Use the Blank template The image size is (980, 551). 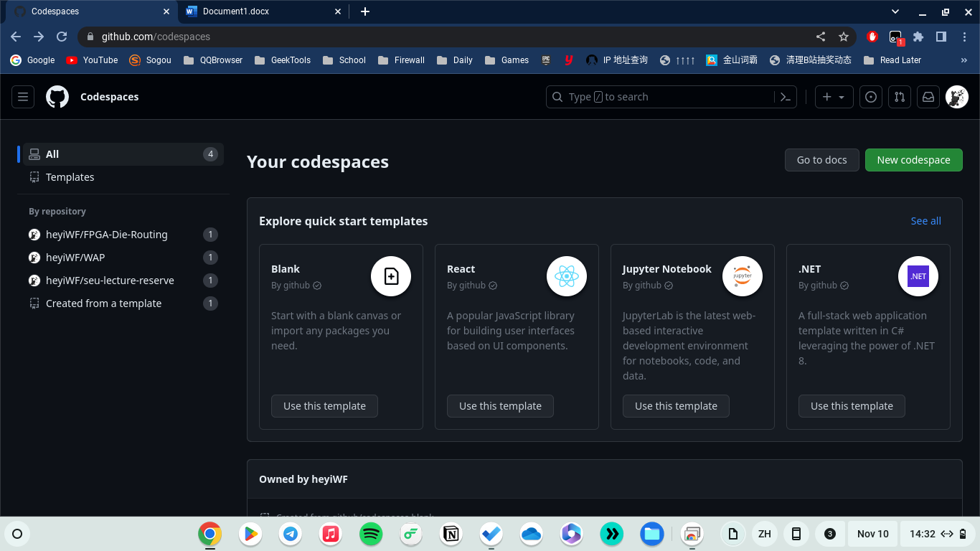[324, 406]
